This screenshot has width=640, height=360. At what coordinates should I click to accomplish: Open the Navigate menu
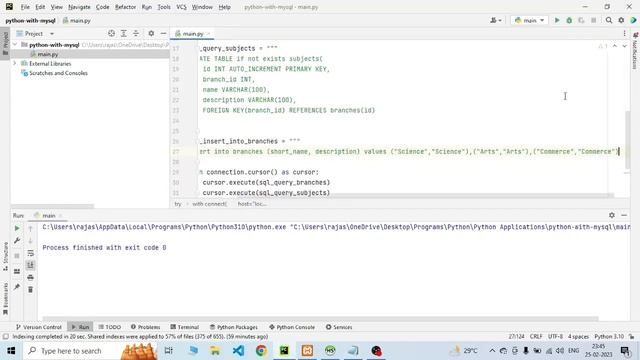(79, 7)
